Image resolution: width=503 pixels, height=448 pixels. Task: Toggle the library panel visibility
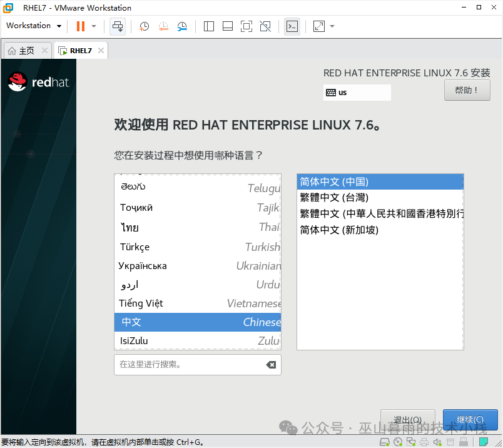tap(208, 26)
